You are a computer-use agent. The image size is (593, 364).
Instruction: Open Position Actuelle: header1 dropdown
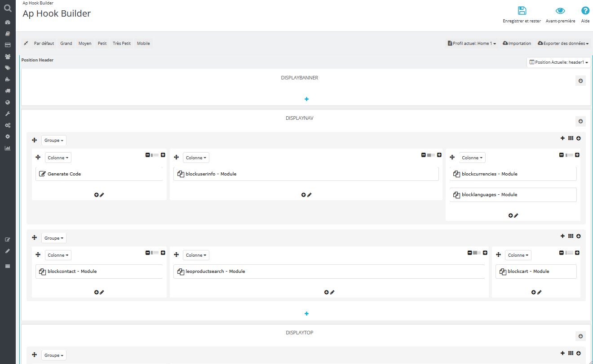tap(558, 62)
